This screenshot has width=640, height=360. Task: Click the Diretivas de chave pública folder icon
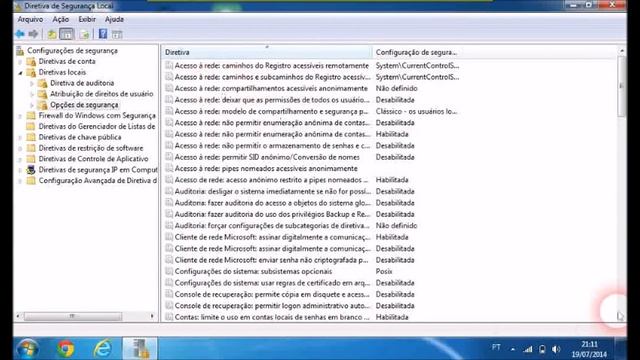31,137
